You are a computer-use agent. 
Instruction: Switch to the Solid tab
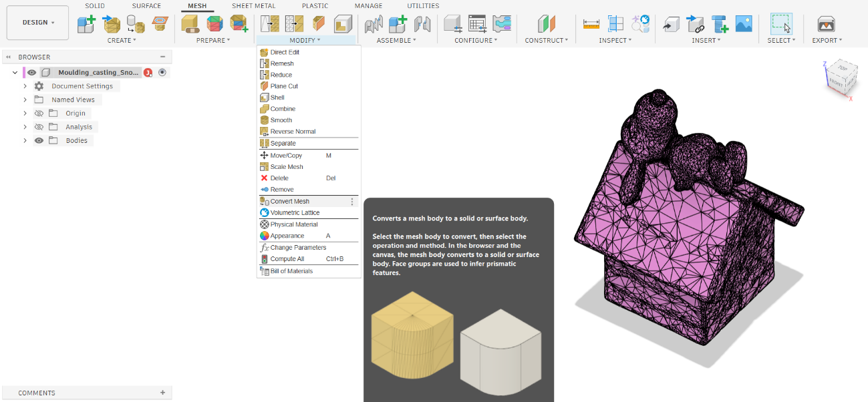point(95,6)
